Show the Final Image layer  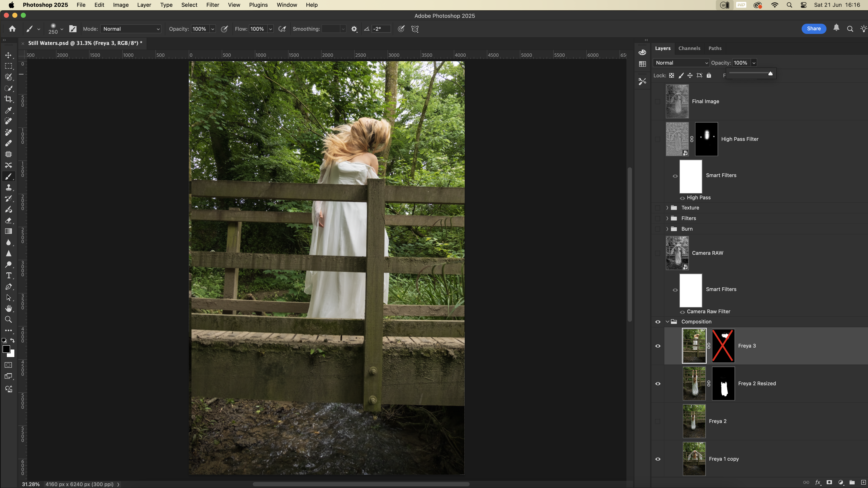(658, 101)
